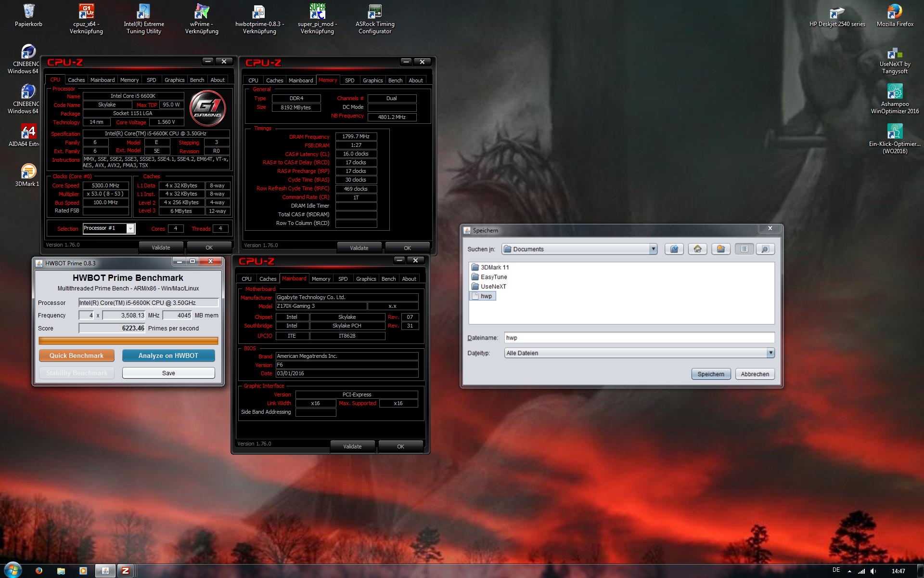Select Ein-Klick-Optimierer desktop icon
Screen dimensions: 924x578
tap(895, 140)
